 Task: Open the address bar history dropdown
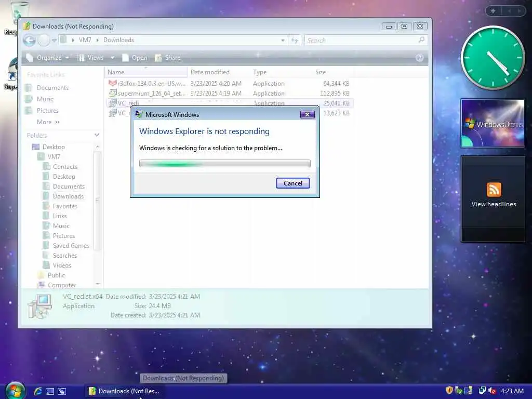click(x=283, y=41)
